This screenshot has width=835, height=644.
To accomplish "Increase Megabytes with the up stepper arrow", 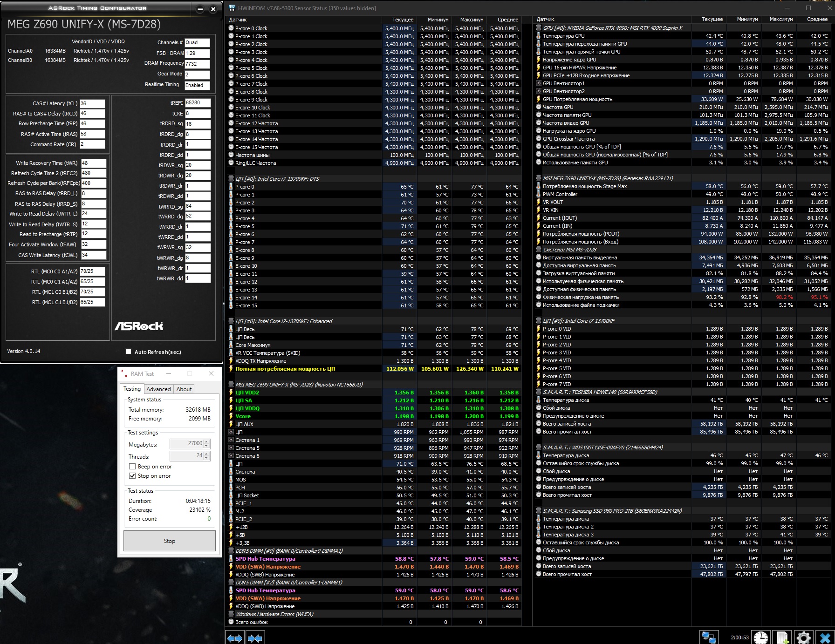I will tap(206, 441).
